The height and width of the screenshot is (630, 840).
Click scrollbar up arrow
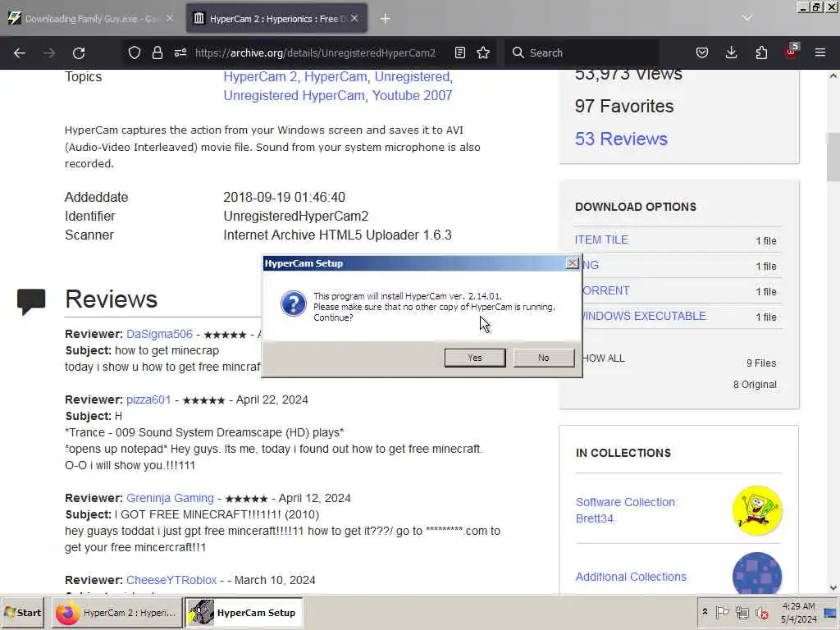pos(833,76)
